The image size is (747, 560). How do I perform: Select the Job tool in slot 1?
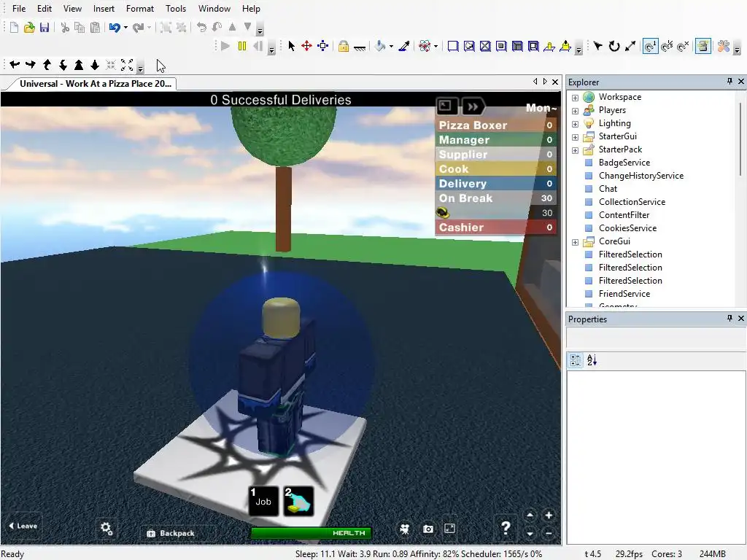point(263,501)
